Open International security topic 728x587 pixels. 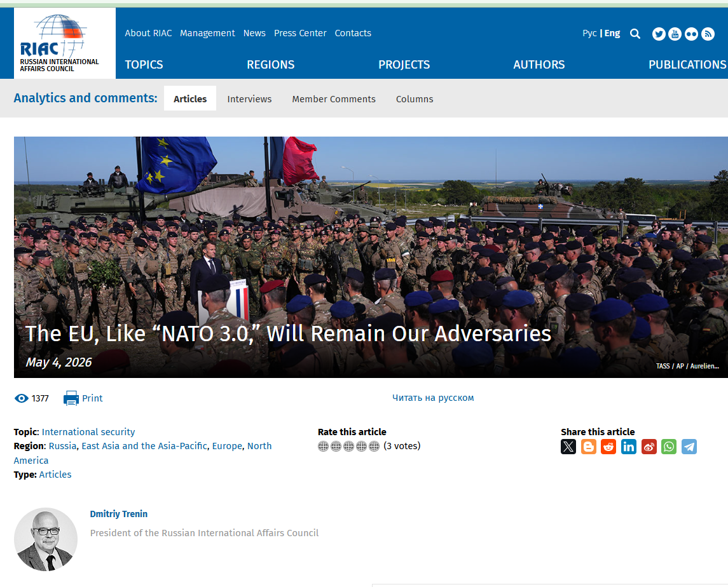88,432
